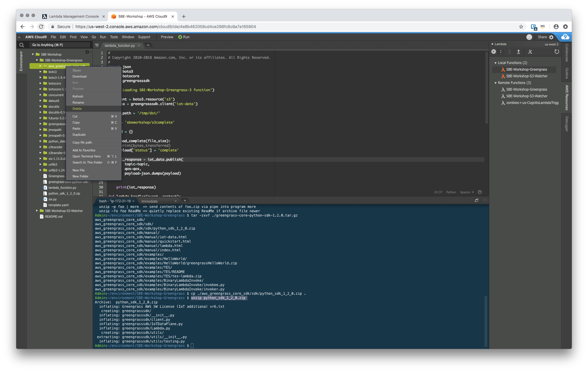Close the lambda_function.py tab
This screenshot has height=372, width=588.
coord(139,46)
